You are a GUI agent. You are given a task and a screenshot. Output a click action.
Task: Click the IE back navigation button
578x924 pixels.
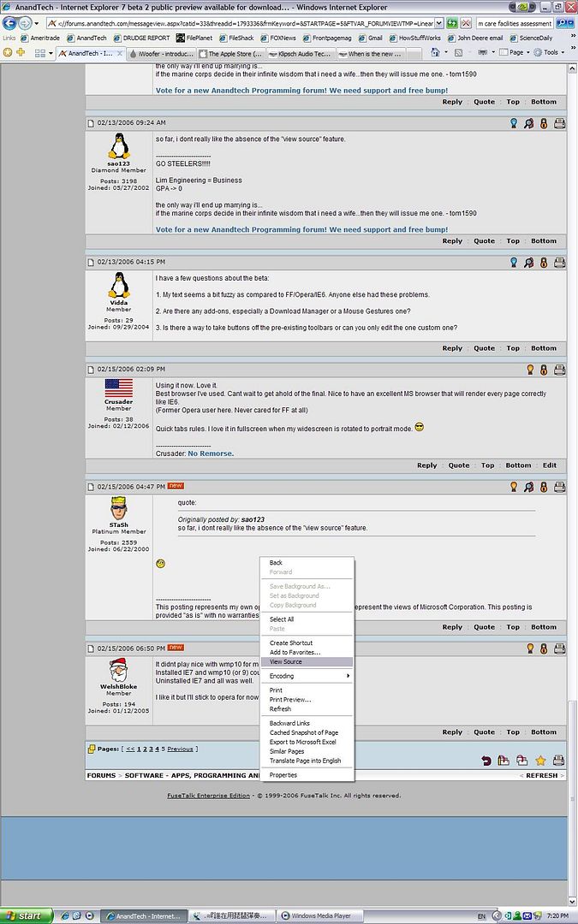click(x=10, y=24)
